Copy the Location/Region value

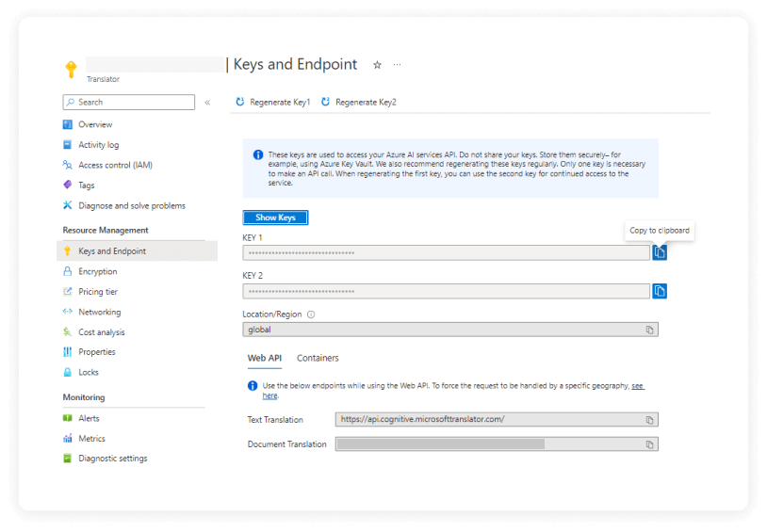coord(649,330)
